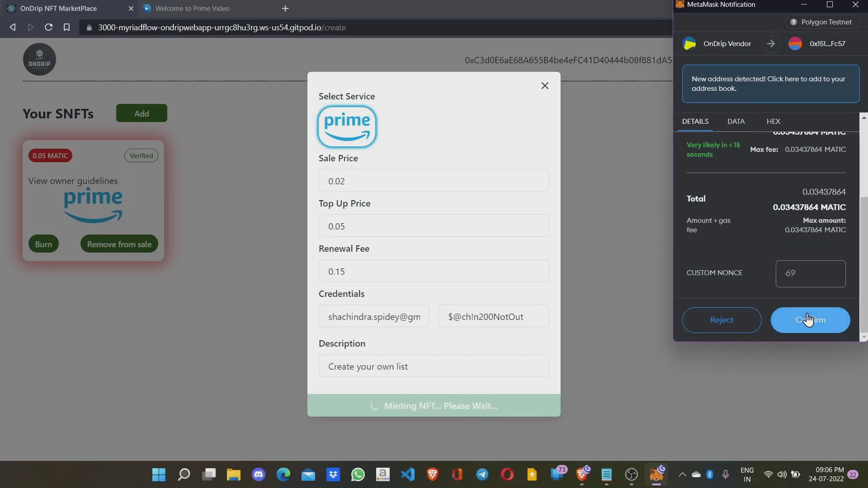Click the recipient 0x151...Fc57 avatar

click(x=795, y=44)
